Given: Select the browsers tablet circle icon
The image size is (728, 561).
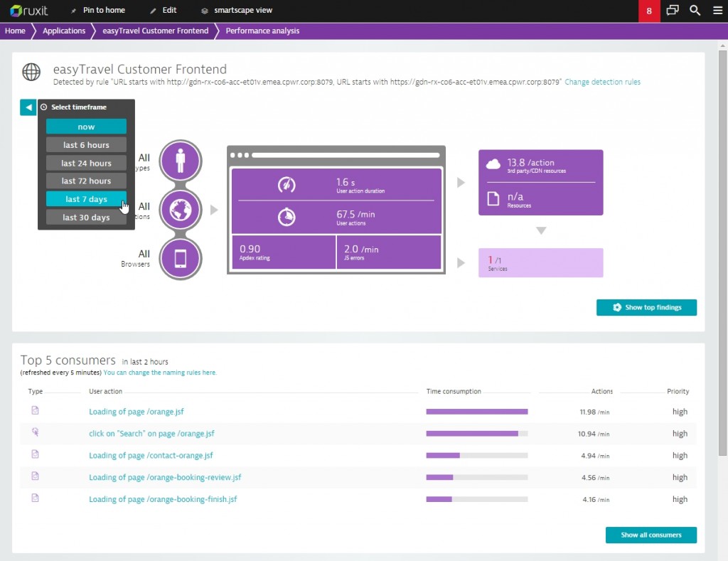Looking at the screenshot, I should click(181, 259).
